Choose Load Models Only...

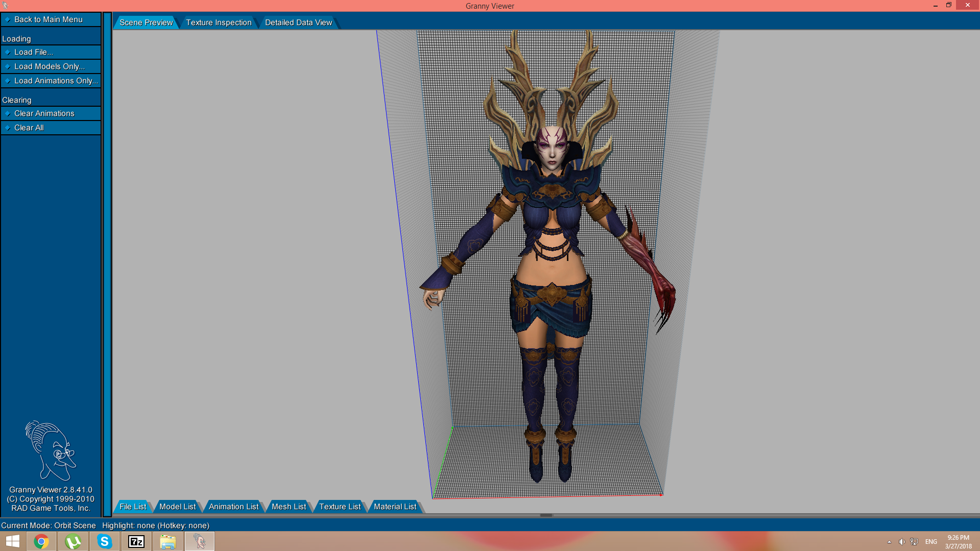[51, 66]
